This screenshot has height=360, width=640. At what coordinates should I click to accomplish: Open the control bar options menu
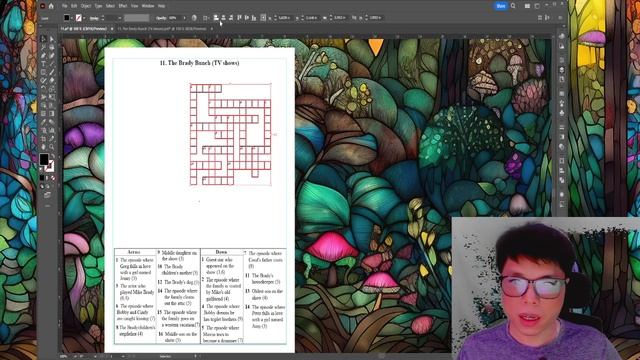(x=560, y=18)
